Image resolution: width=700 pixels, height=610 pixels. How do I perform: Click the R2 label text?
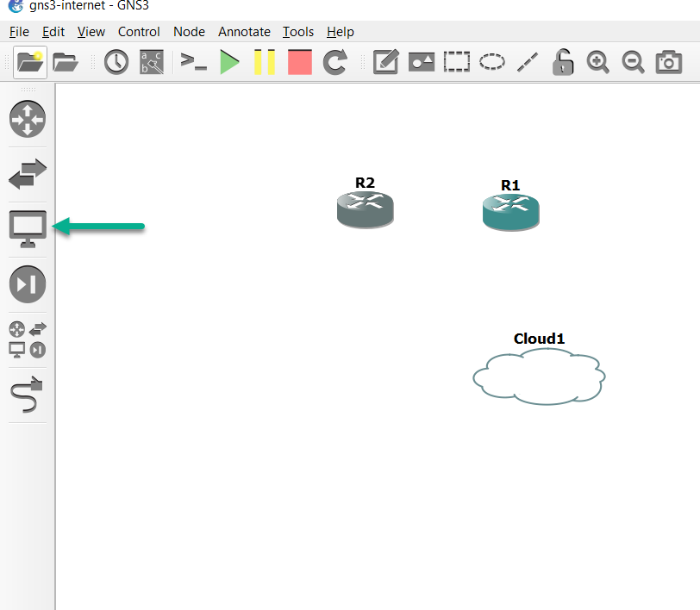pos(365,183)
